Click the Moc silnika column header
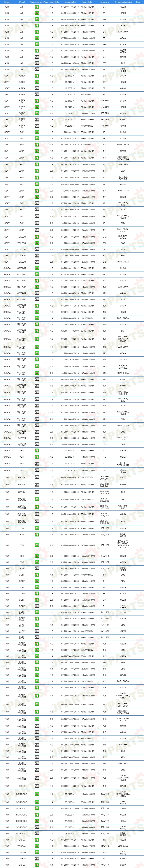 click(87, 2)
